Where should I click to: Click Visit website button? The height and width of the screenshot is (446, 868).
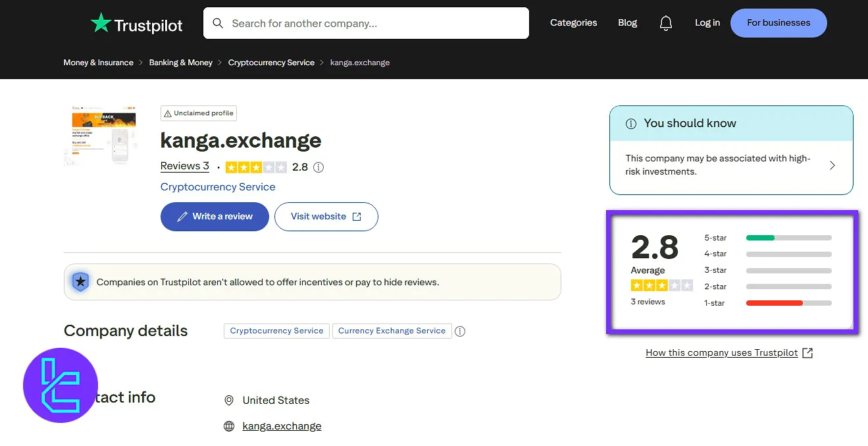tap(326, 217)
